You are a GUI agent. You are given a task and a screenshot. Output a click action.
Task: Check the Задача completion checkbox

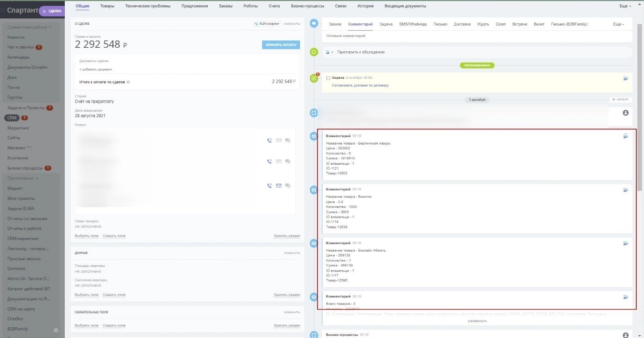click(328, 78)
